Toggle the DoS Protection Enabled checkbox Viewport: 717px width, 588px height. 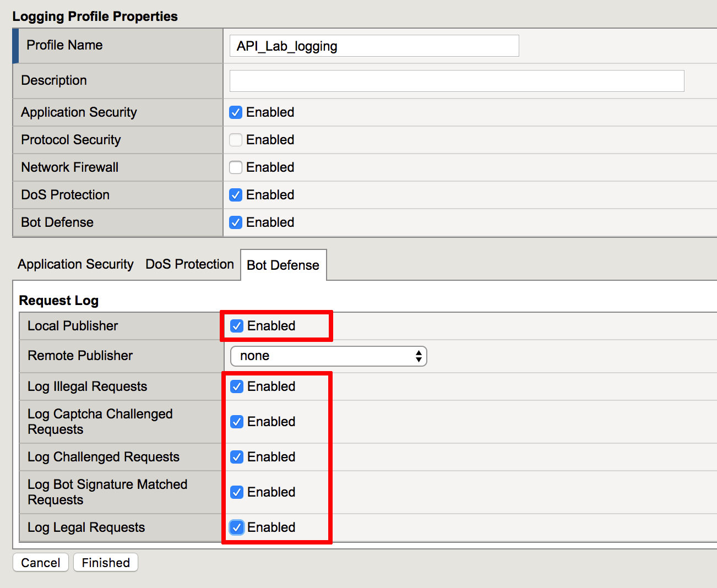coord(236,195)
